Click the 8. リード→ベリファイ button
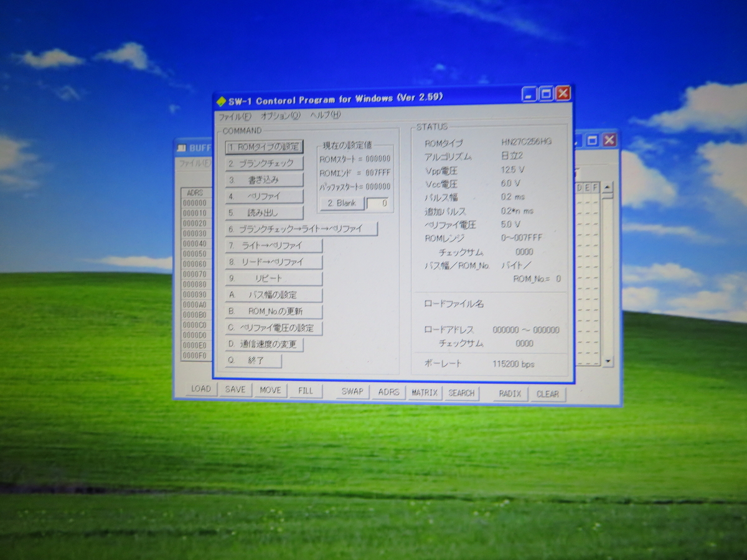The width and height of the screenshot is (747, 560). [x=274, y=262]
